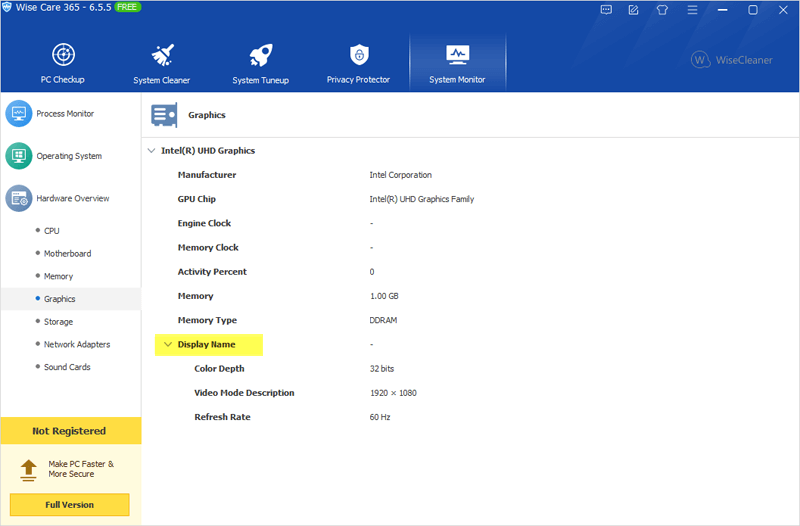Click the Graphics card header icon
Image resolution: width=800 pixels, height=526 pixels.
(x=164, y=115)
